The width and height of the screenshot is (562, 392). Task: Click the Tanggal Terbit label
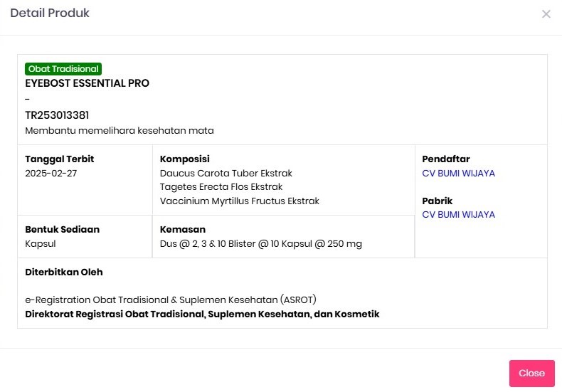59,159
